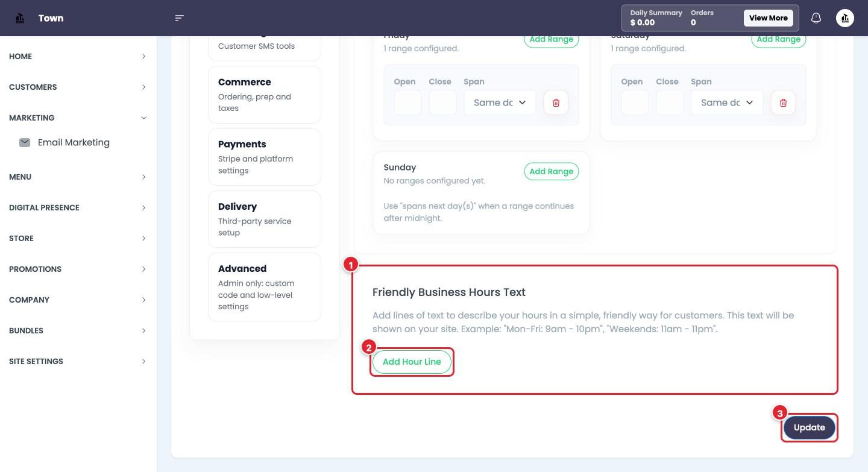Select the Commerce settings tab
The width and height of the screenshot is (868, 472).
pos(265,95)
